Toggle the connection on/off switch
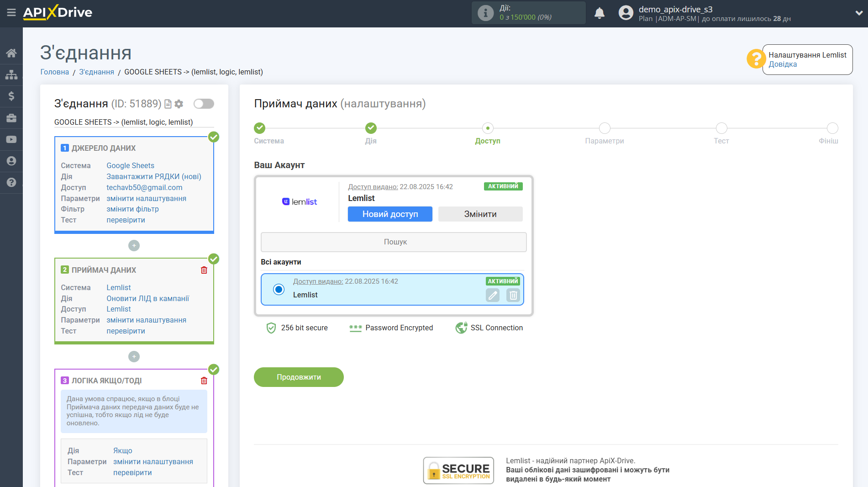This screenshot has height=487, width=868. (x=204, y=104)
